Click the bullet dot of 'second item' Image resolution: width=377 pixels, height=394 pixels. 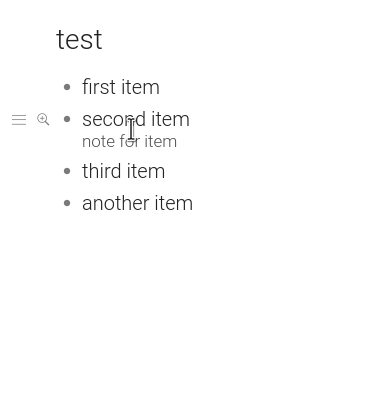(x=67, y=119)
